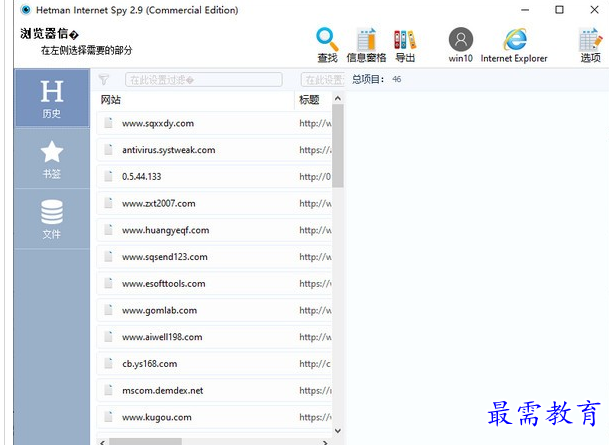Click file icon beside 0.5.44.133
Viewport: 609px width, 445px height.
[x=108, y=176]
